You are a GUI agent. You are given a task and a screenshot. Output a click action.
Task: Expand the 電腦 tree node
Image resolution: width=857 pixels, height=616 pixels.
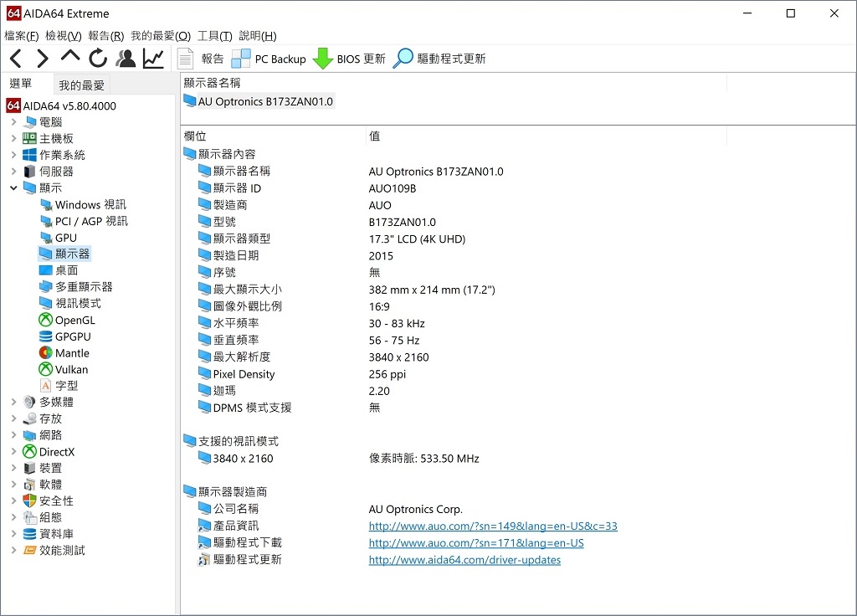point(13,122)
